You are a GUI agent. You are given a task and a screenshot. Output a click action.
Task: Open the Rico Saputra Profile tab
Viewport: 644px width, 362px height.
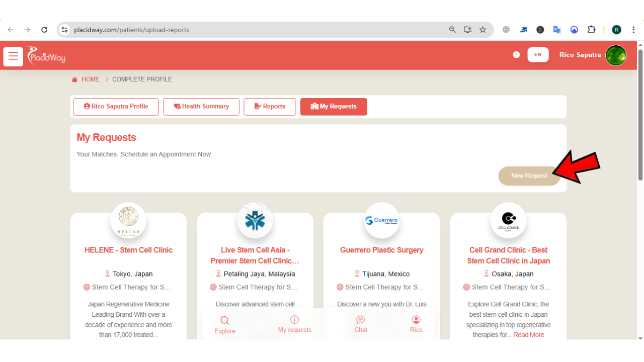pos(116,107)
